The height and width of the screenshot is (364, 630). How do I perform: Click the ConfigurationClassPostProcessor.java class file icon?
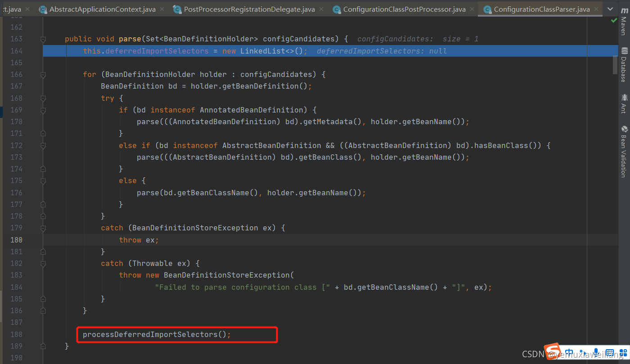point(336,9)
